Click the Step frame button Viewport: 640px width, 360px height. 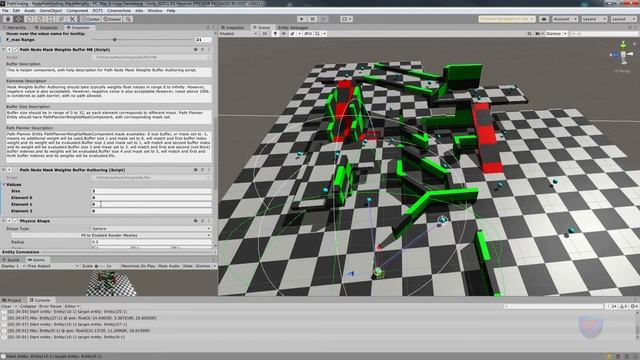[323, 19]
